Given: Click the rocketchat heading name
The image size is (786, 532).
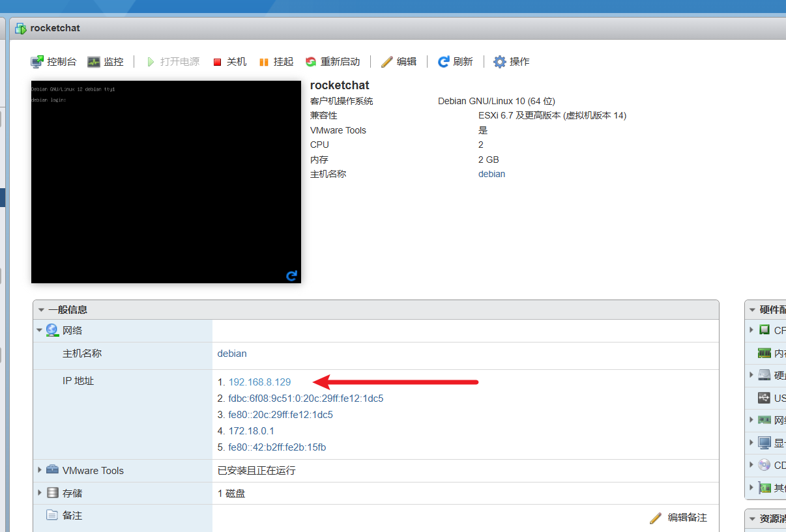Looking at the screenshot, I should tap(340, 85).
